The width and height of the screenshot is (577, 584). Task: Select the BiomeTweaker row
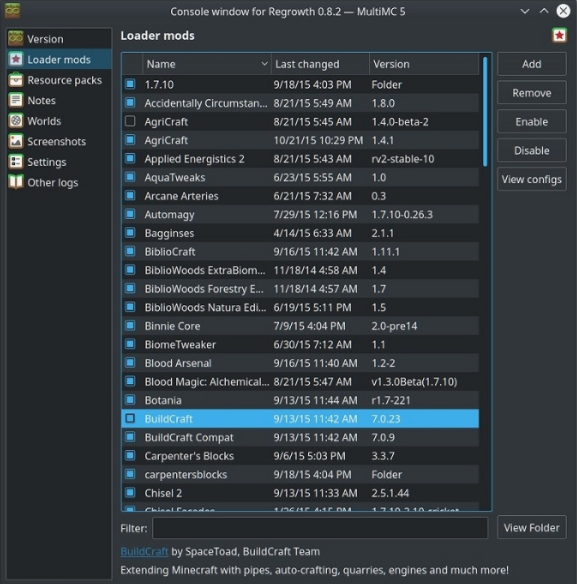point(300,345)
